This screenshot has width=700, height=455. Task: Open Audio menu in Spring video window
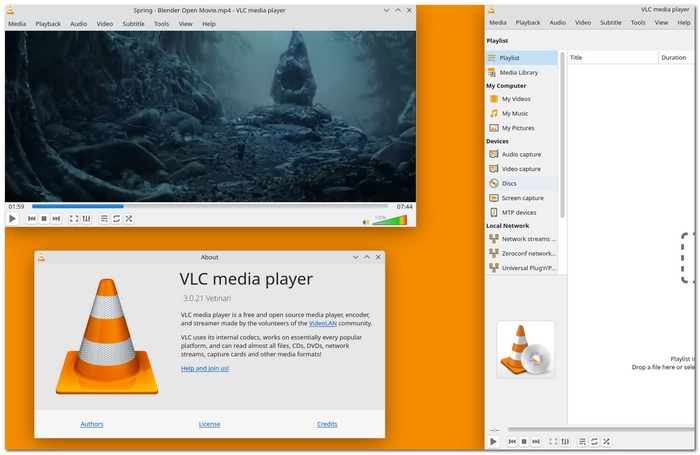[x=79, y=24]
